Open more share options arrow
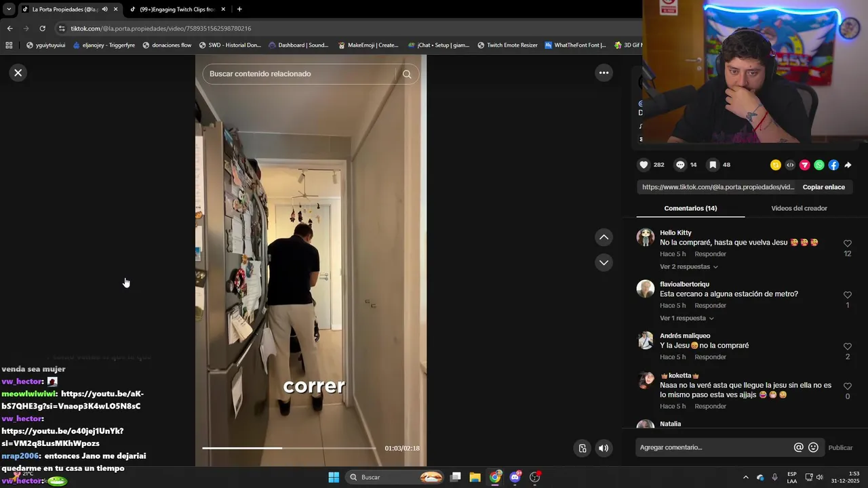 click(848, 165)
